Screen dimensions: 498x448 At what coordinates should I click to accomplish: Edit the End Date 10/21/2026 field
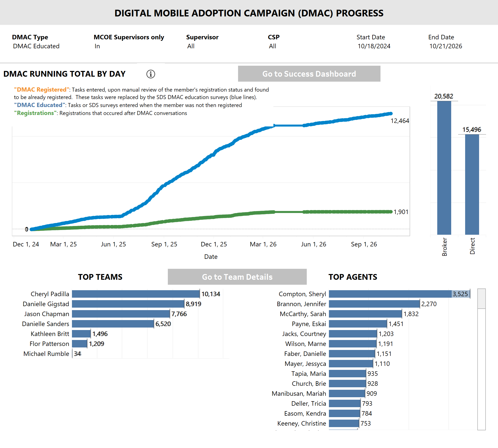446,46
